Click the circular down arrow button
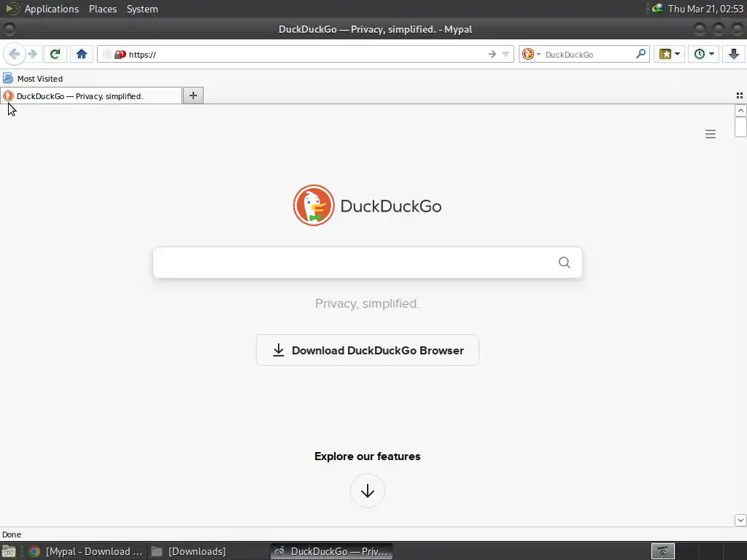Viewport: 747px width, 560px height. coord(368,491)
